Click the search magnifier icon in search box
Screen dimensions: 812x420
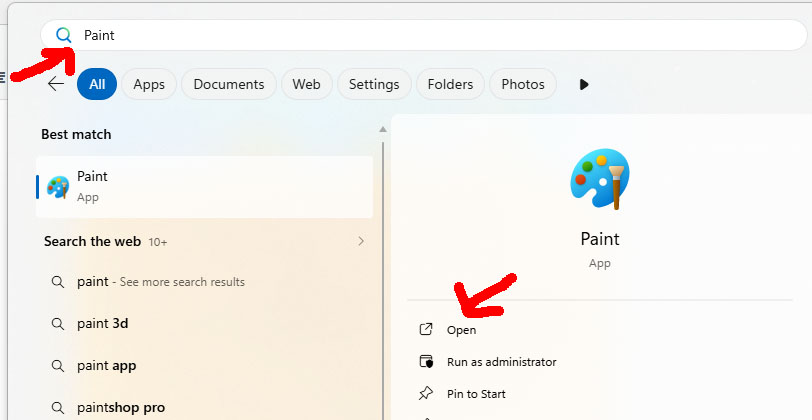tap(64, 35)
